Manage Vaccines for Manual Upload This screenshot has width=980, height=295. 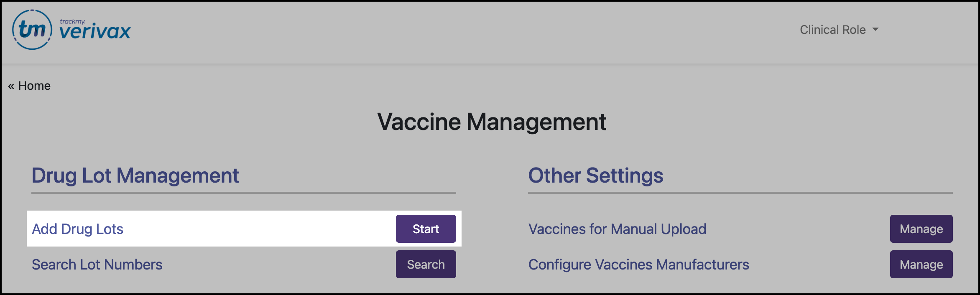921,229
